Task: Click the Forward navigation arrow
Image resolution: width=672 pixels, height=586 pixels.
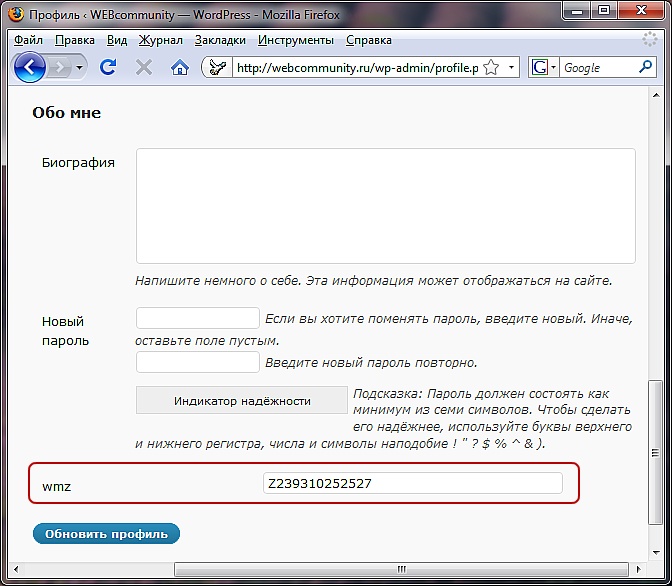Action: (64, 67)
